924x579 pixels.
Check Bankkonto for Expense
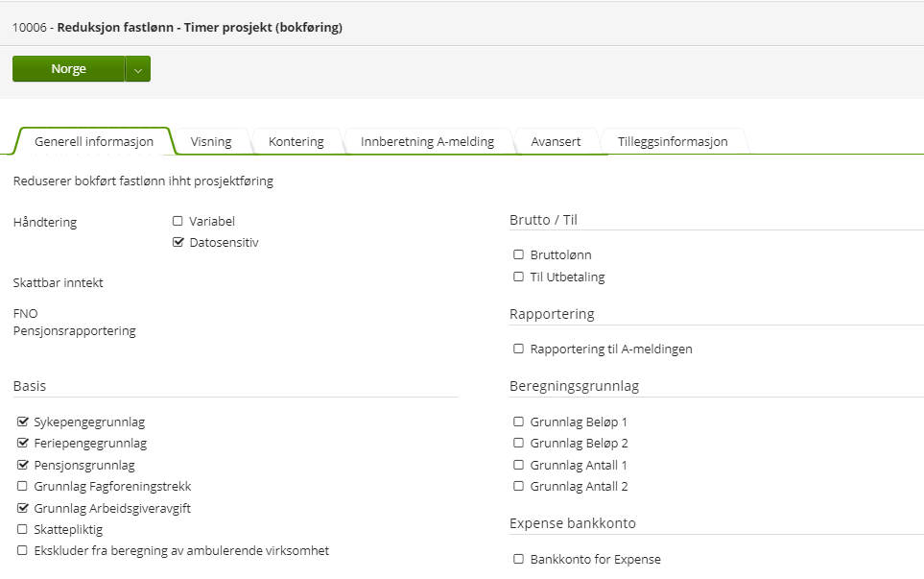point(519,559)
